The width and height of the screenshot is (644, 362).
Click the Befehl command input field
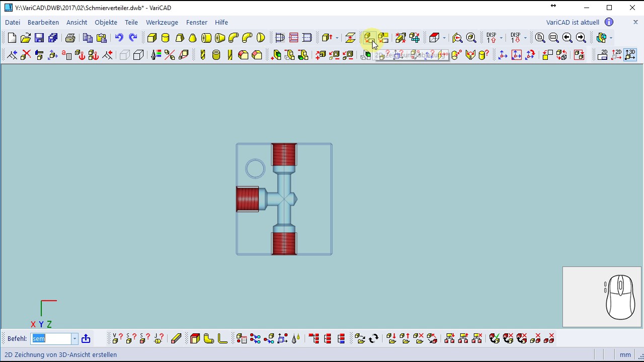51,339
